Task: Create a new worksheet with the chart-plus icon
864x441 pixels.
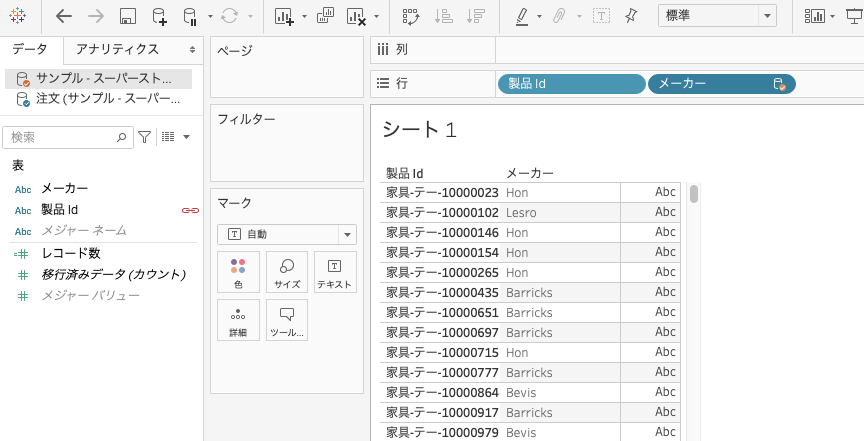Action: pyautogui.click(x=284, y=17)
